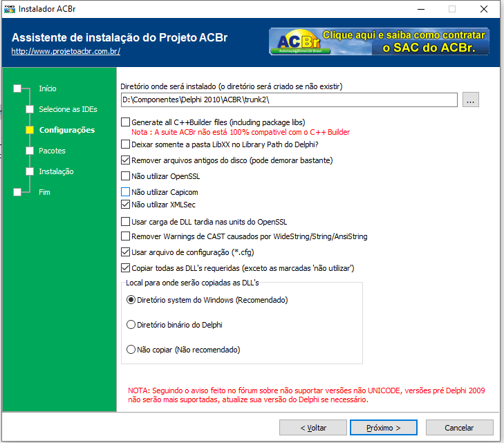
Task: Proceed with the Próximo button
Action: [384, 428]
